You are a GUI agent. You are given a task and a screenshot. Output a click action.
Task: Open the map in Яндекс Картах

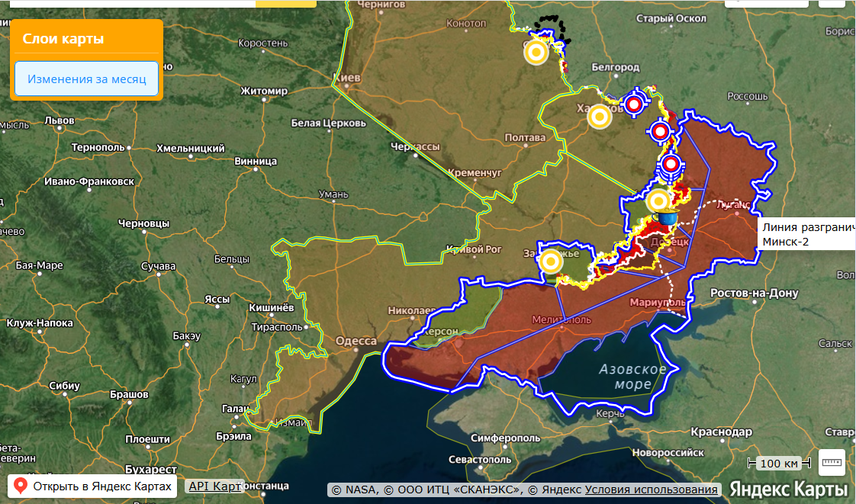tap(92, 486)
